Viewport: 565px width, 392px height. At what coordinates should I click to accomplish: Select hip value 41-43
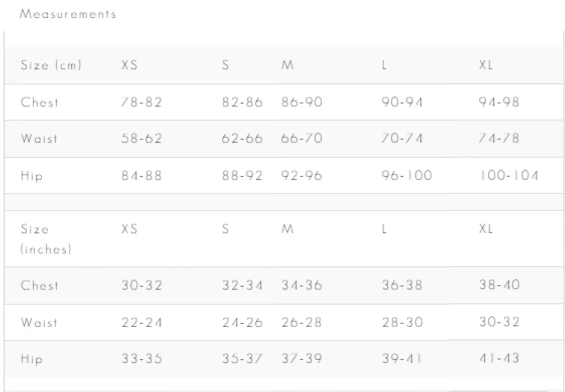click(499, 358)
